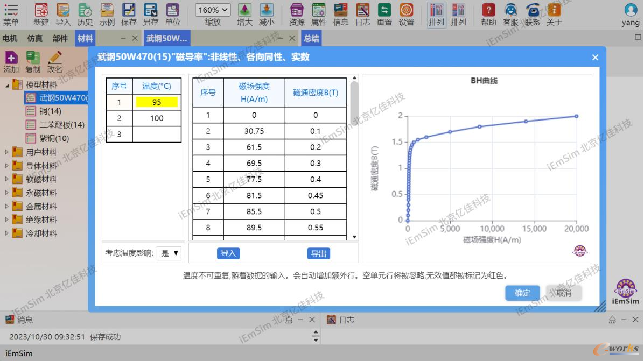The height and width of the screenshot is (361, 644).
Task: Cancel the dialog with 取消
Action: tap(563, 293)
